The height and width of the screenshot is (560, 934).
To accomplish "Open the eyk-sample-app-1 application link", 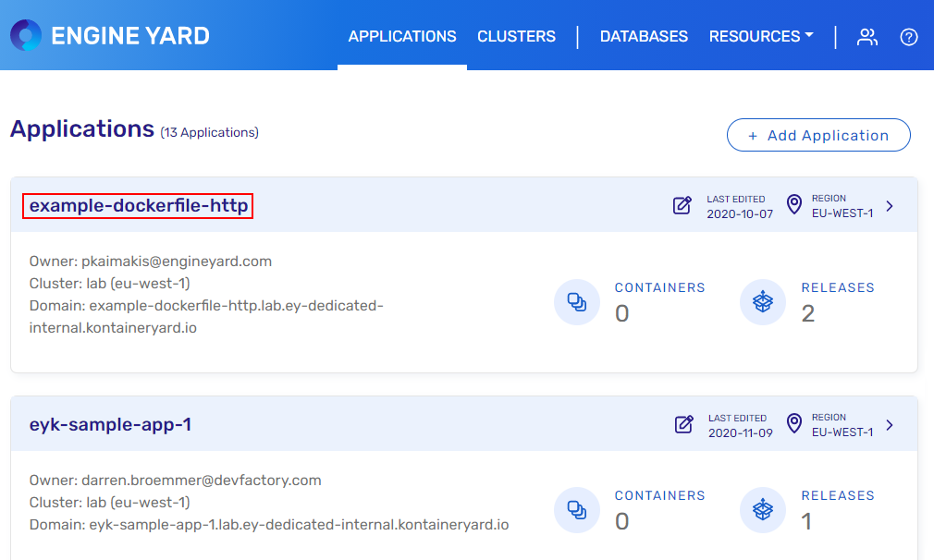I will [110, 425].
